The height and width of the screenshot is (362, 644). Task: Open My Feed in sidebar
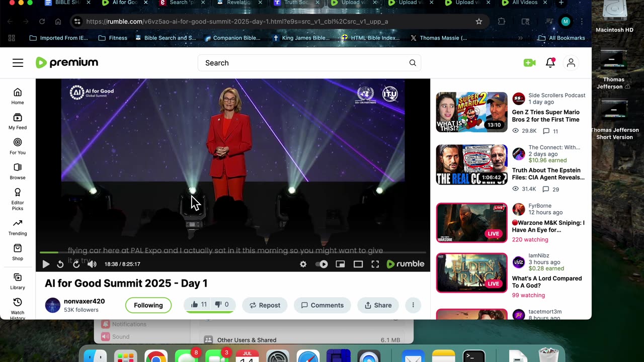point(18,121)
